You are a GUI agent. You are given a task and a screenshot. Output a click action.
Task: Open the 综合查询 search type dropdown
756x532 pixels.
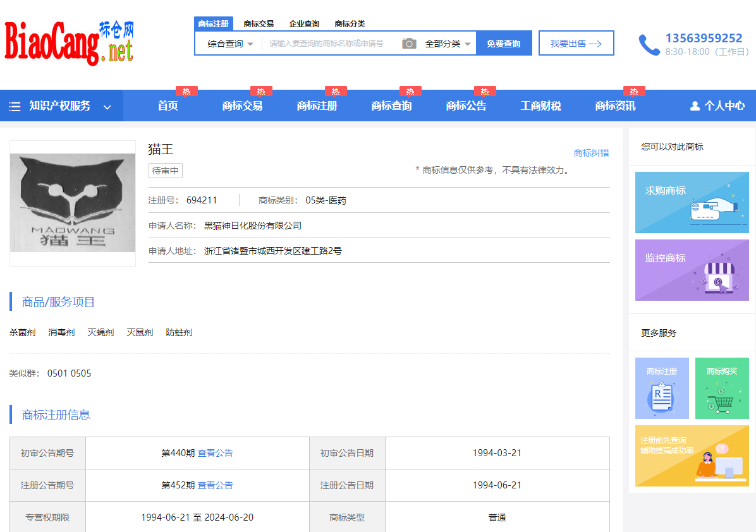pos(229,44)
